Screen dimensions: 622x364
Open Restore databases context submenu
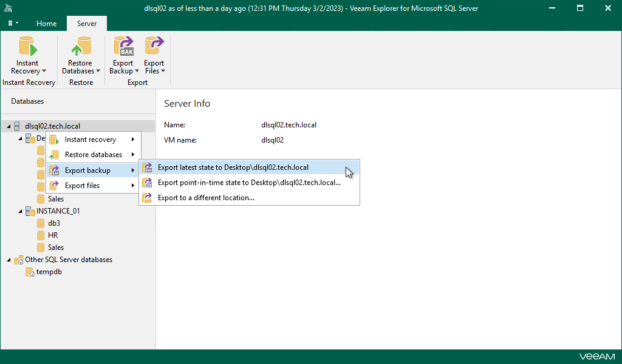click(x=94, y=155)
